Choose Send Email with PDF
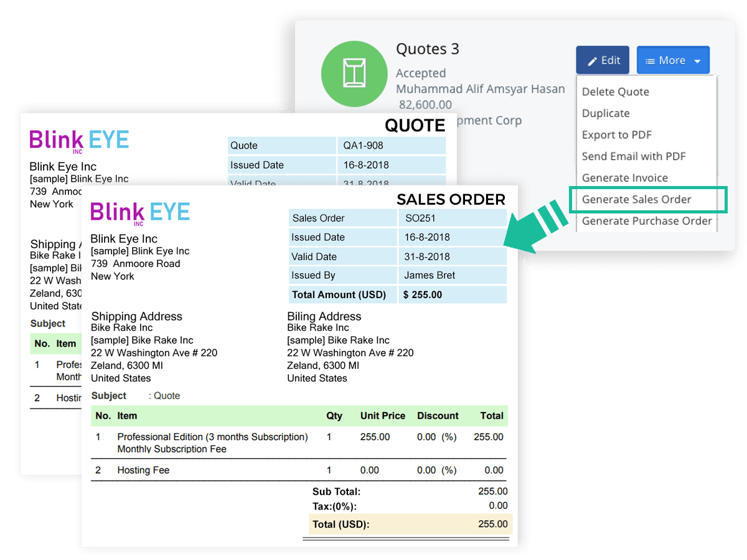Image resolution: width=747 pixels, height=560 pixels. point(634,156)
